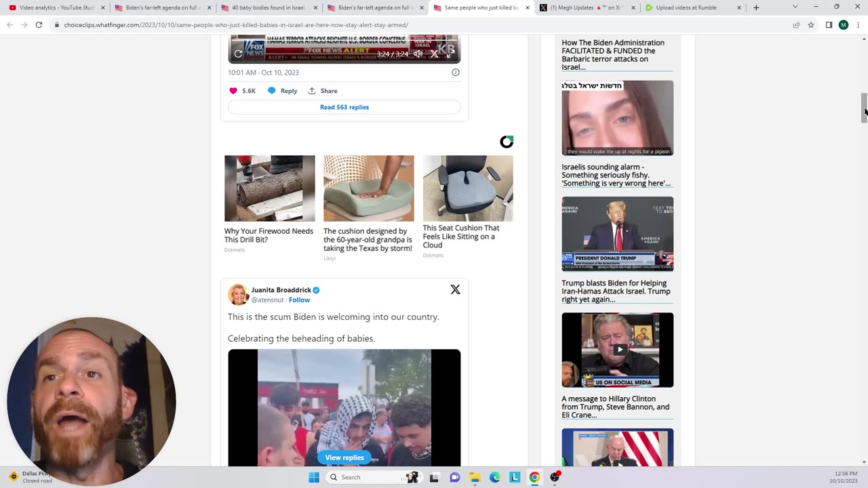
Task: Follow @atensnut
Action: 299,300
